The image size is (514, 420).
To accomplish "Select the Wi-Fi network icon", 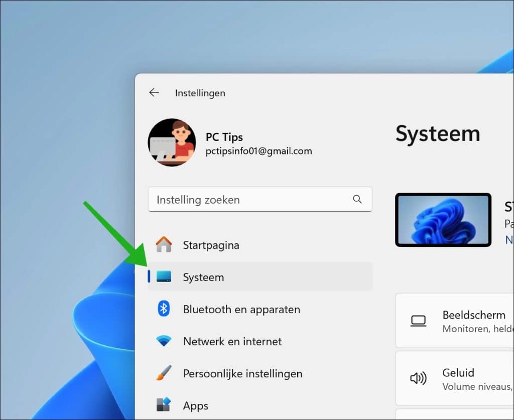I will tap(164, 341).
